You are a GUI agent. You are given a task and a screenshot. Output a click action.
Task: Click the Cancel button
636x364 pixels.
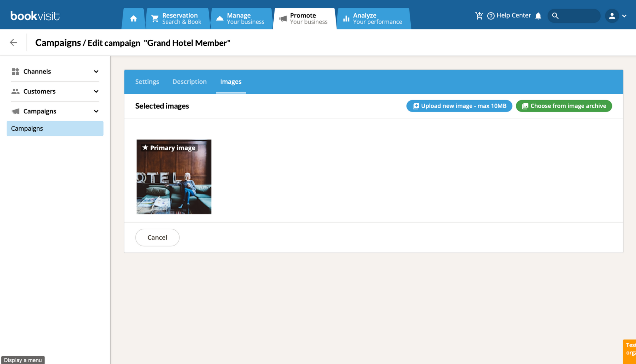157,238
